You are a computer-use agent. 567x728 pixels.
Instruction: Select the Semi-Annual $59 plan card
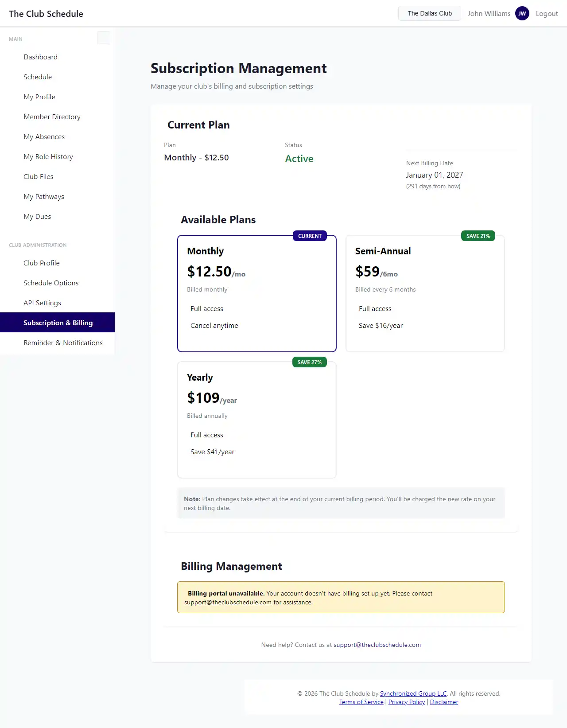click(425, 293)
